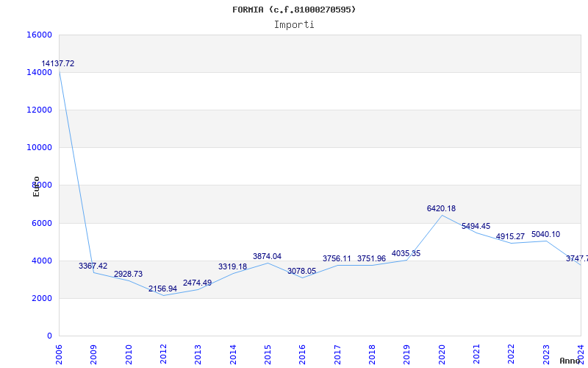Image resolution: width=588 pixels, height=368 pixels.
Task: Click the 2012 x-axis year label
Action: [163, 355]
